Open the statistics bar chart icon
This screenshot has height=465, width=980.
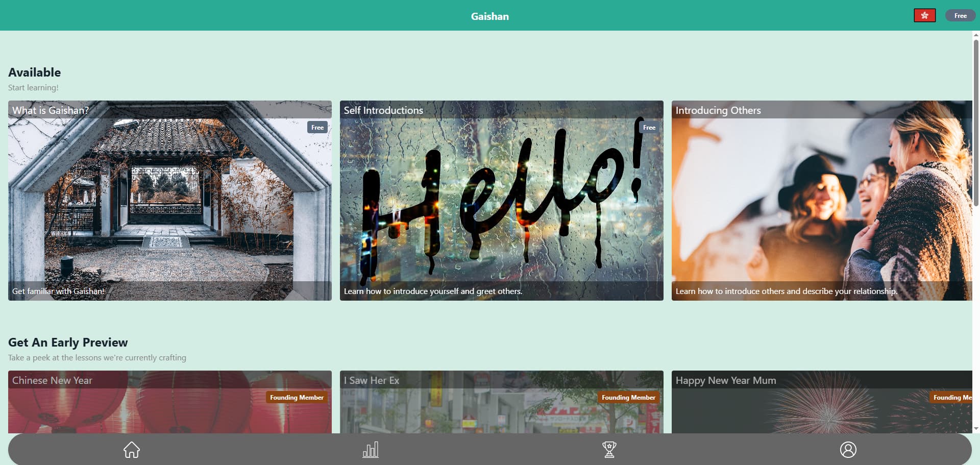coord(371,450)
